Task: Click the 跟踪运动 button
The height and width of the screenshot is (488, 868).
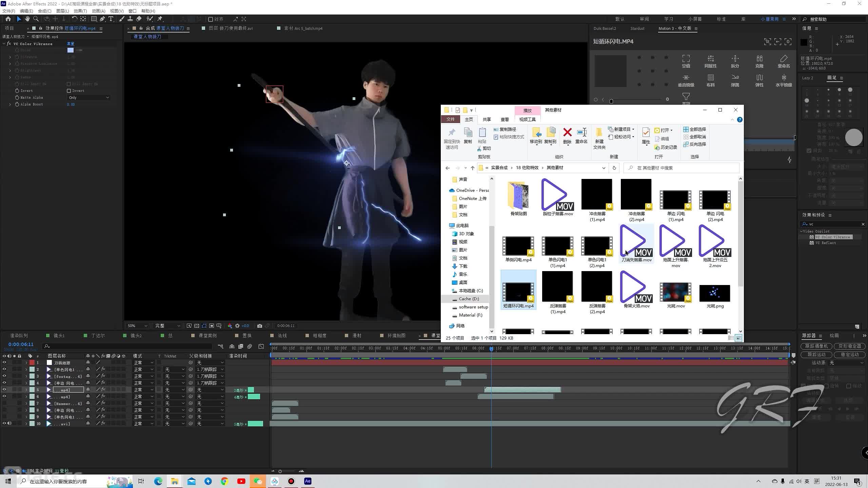Action: pos(816,354)
